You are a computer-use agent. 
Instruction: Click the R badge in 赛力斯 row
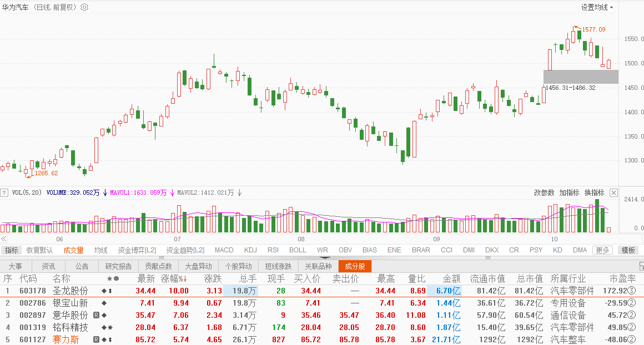click(96, 339)
